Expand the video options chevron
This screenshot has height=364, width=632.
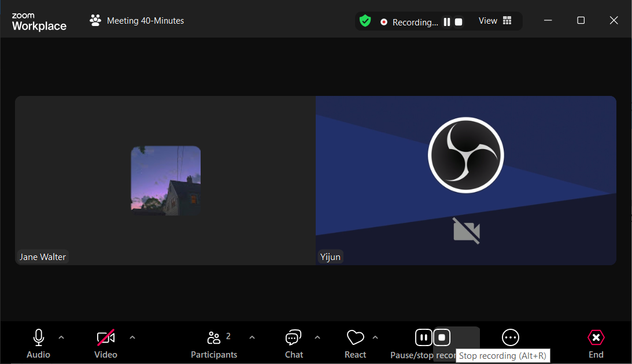point(132,337)
